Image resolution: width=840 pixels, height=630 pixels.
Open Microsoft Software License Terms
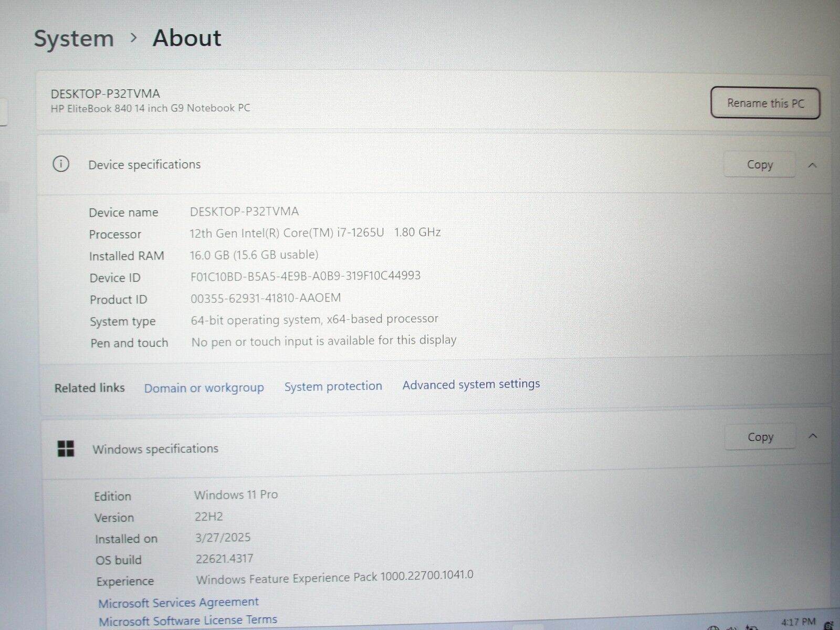pyautogui.click(x=187, y=621)
